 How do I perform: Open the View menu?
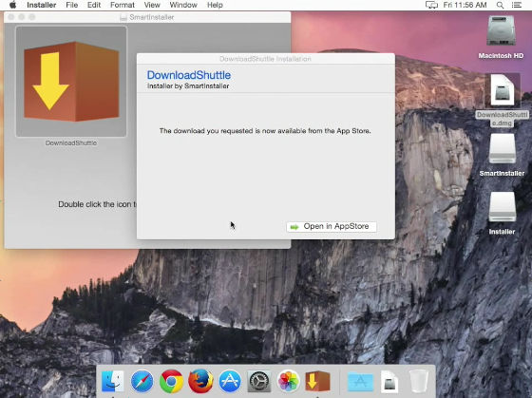152,5
